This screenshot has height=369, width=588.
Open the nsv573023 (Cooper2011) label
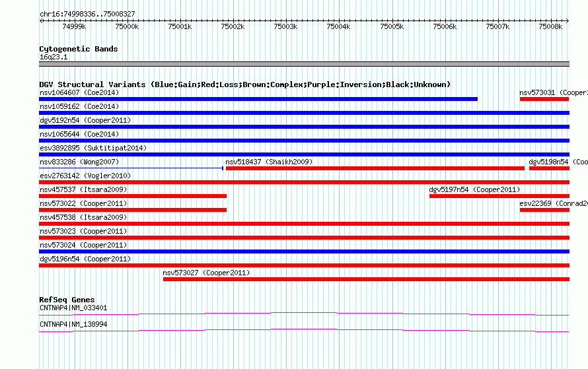click(x=83, y=231)
